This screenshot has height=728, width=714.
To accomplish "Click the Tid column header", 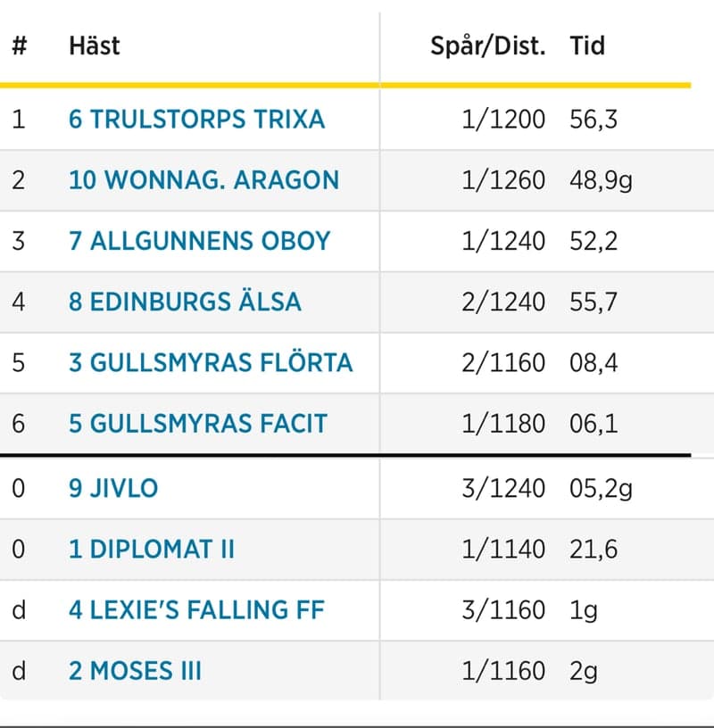I will [x=587, y=45].
